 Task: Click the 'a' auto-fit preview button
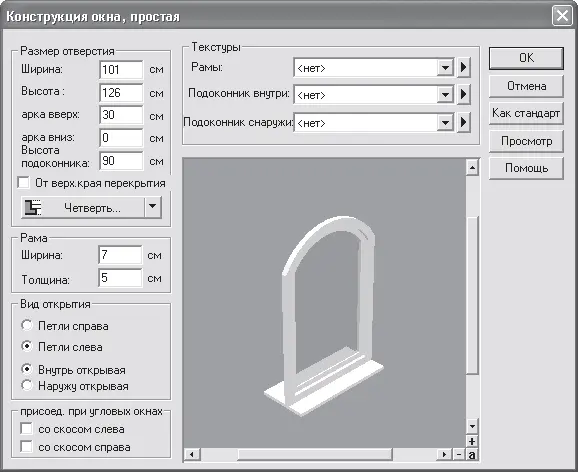(x=472, y=455)
